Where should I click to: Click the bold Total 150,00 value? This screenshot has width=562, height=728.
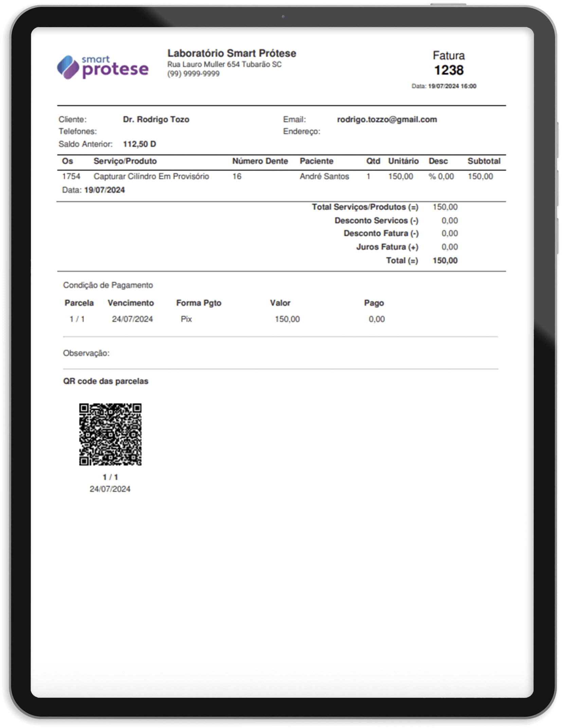click(x=445, y=260)
